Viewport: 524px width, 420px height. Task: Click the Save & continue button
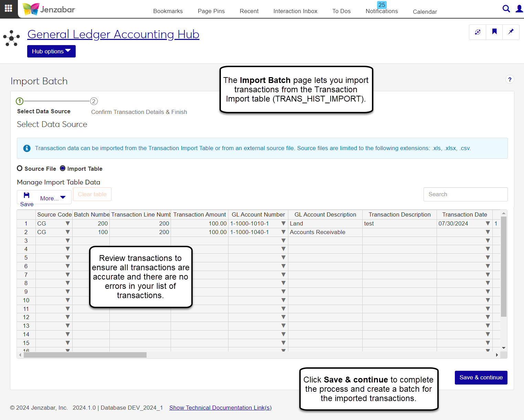tap(481, 377)
